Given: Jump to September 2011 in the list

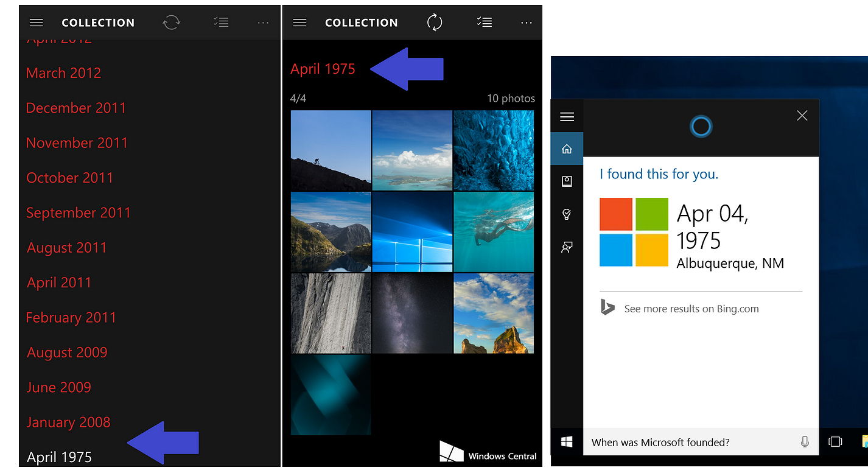Looking at the screenshot, I should [79, 213].
